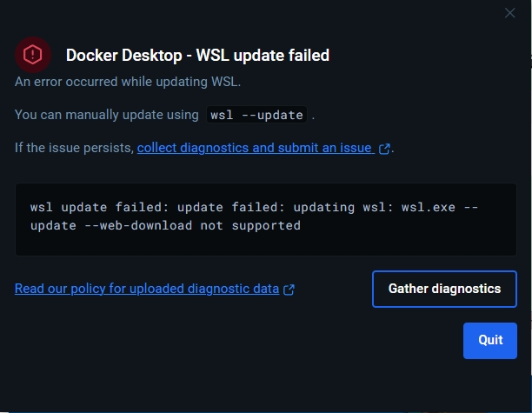Close the dialog with the X icon

pos(509,13)
